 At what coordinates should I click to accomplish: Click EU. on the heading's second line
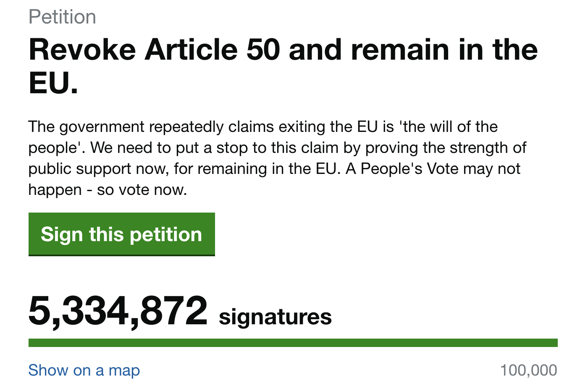pyautogui.click(x=53, y=83)
